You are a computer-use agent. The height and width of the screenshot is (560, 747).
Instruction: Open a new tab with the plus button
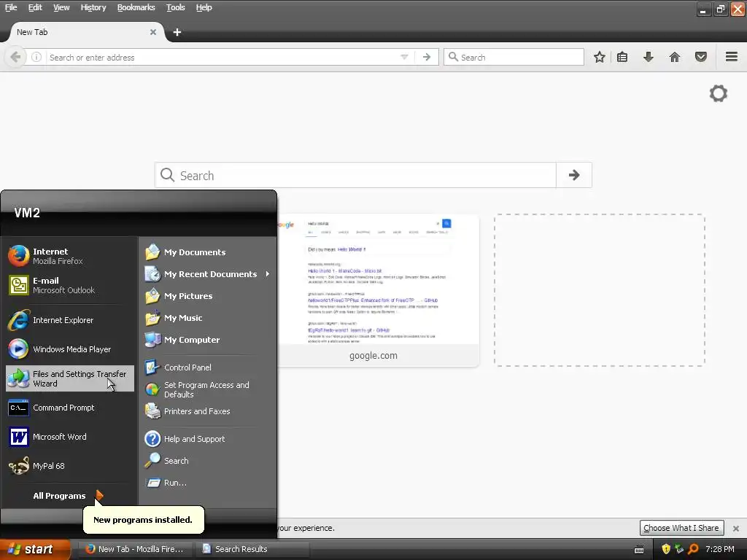click(x=177, y=32)
